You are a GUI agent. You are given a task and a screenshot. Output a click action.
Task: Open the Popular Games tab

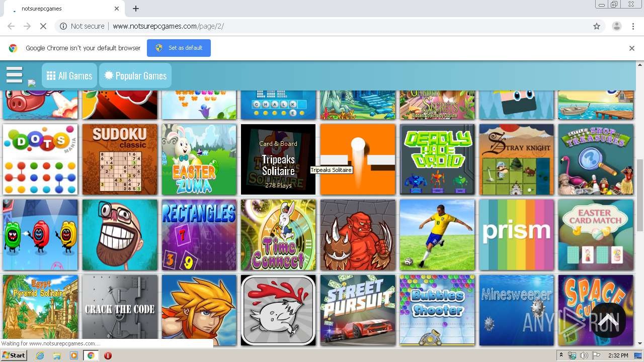point(135,75)
